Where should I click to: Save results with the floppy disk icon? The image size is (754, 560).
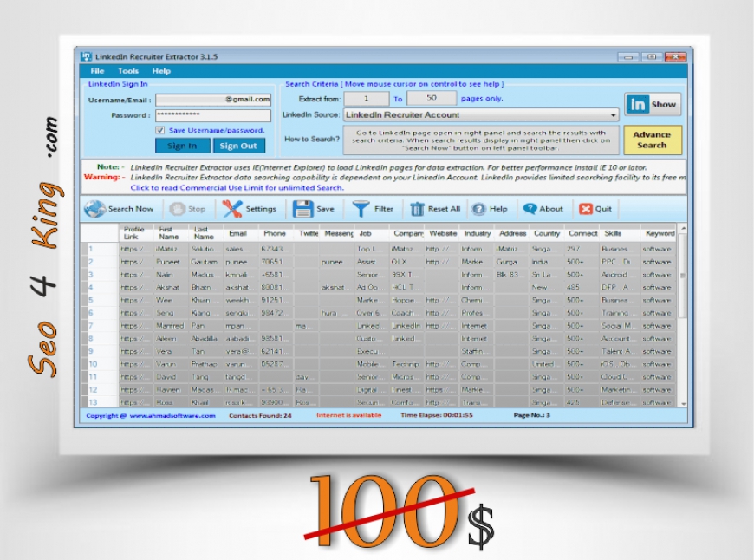pos(303,209)
